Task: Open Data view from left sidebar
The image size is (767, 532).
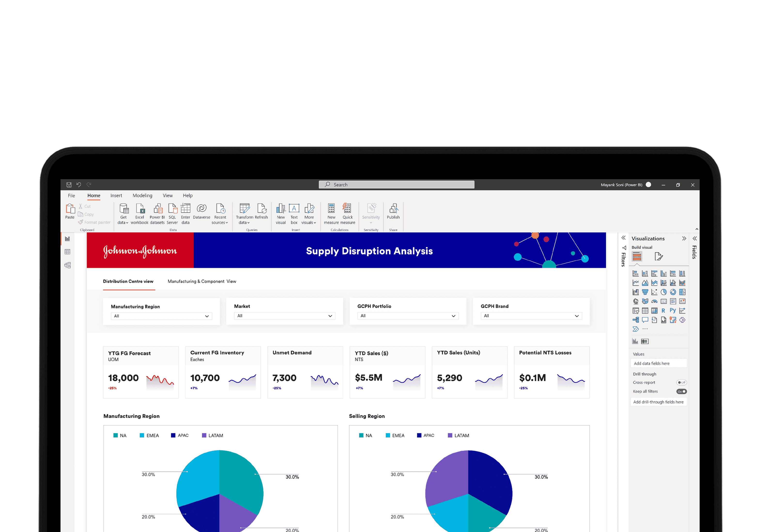Action: pos(67,252)
